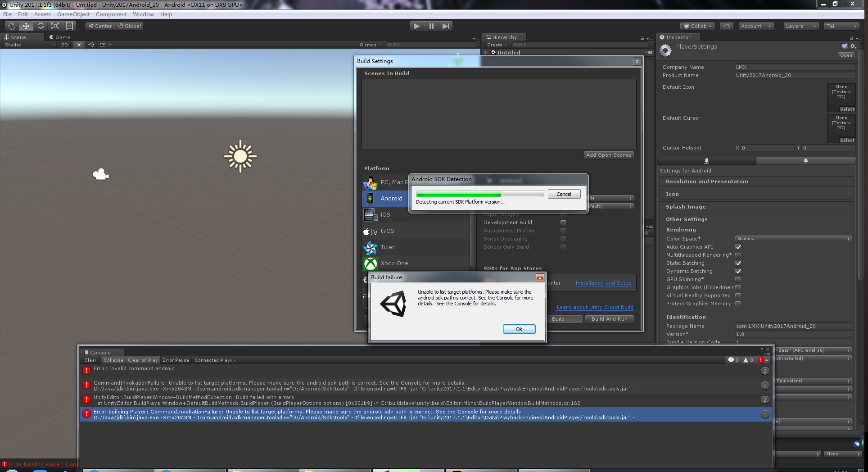The image size is (868, 472).
Task: Toggle Virtual Reality Supported checkbox
Action: (x=738, y=295)
